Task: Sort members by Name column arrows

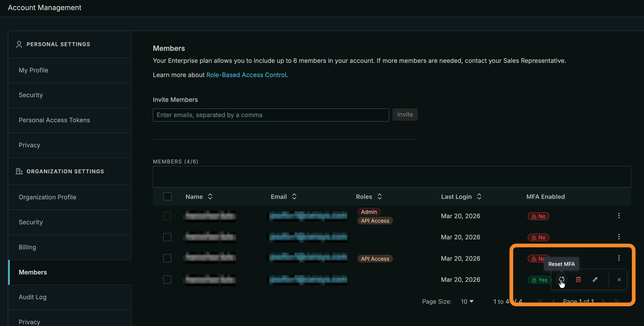Action: [x=210, y=196]
